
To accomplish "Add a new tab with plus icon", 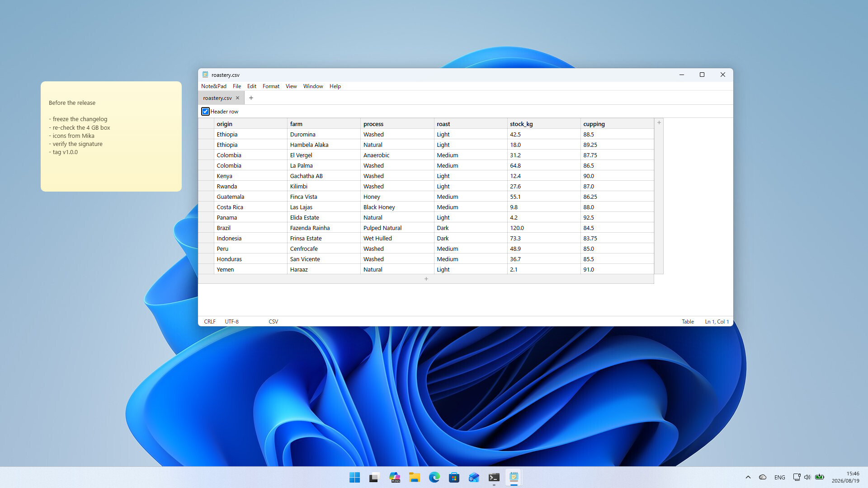I will [x=251, y=98].
